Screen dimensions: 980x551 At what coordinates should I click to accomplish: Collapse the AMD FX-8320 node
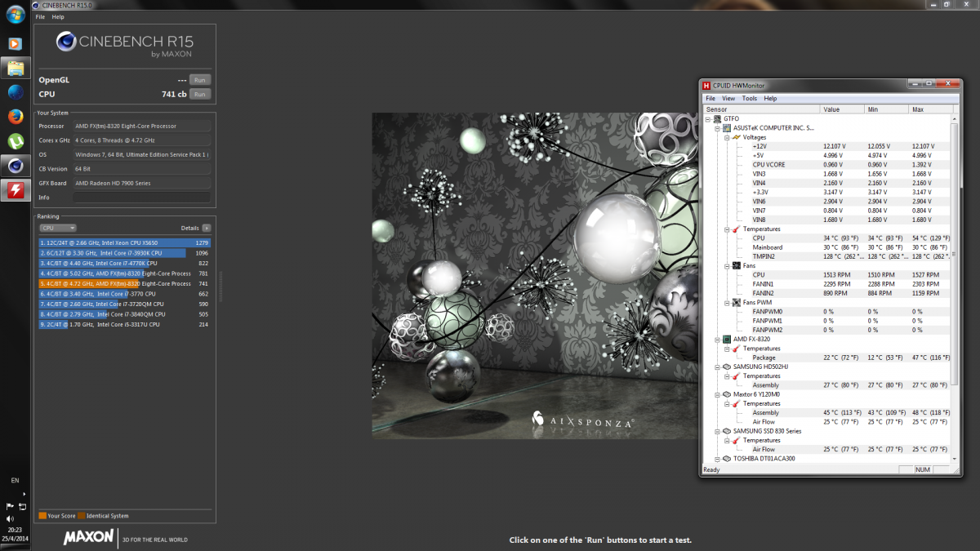717,339
